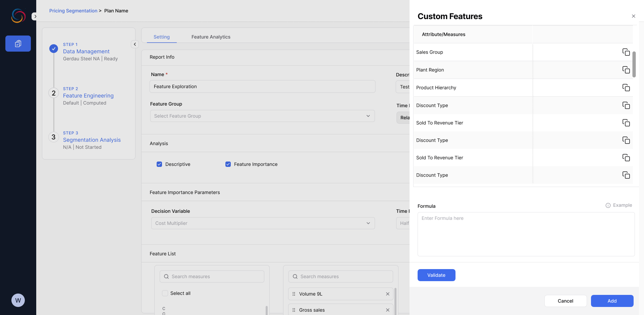Copy the Product Hierarchy attribute

click(x=626, y=87)
